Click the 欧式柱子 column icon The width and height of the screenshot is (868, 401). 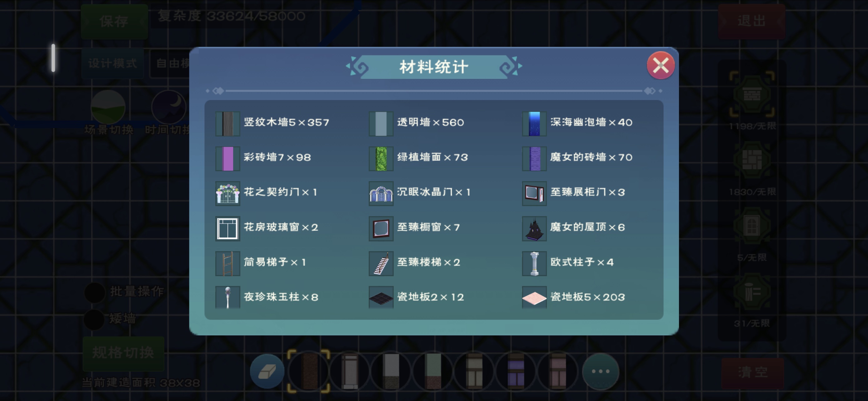pos(534,264)
